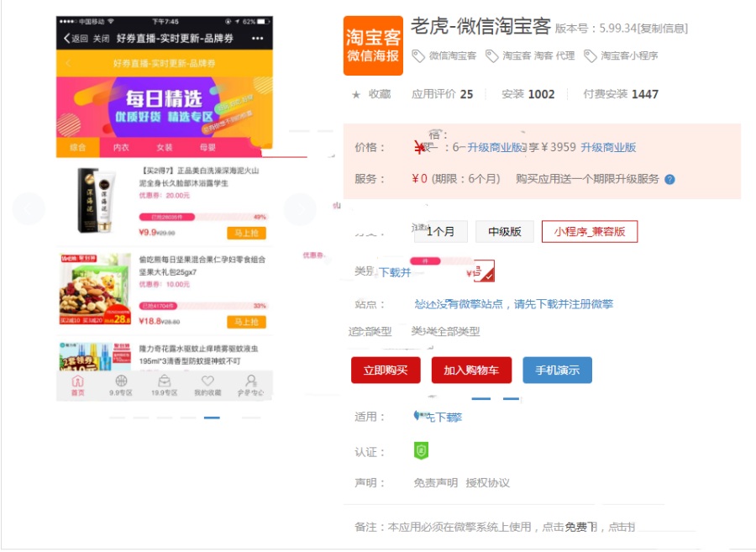Click the 立即购买 purchase button

pyautogui.click(x=386, y=370)
